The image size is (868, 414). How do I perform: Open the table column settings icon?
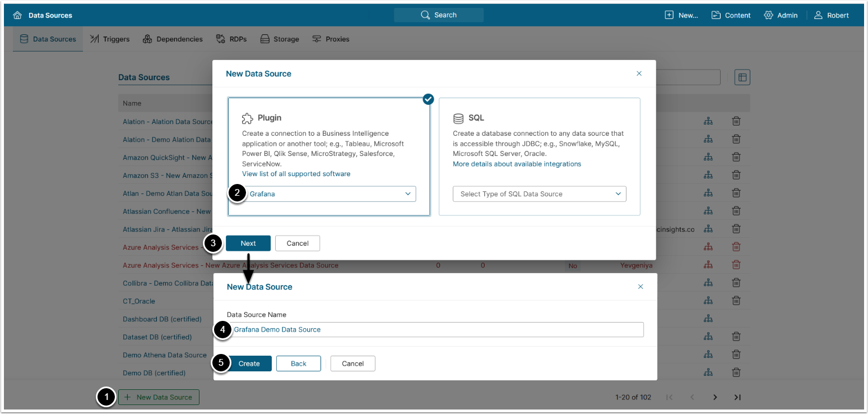point(742,77)
